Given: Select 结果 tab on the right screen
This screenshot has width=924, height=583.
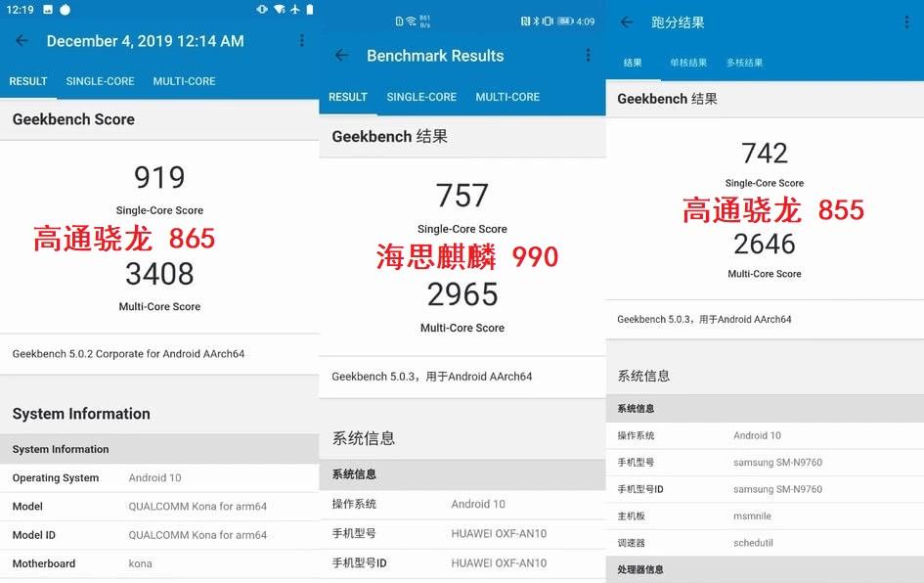Looking at the screenshot, I should pyautogui.click(x=633, y=63).
